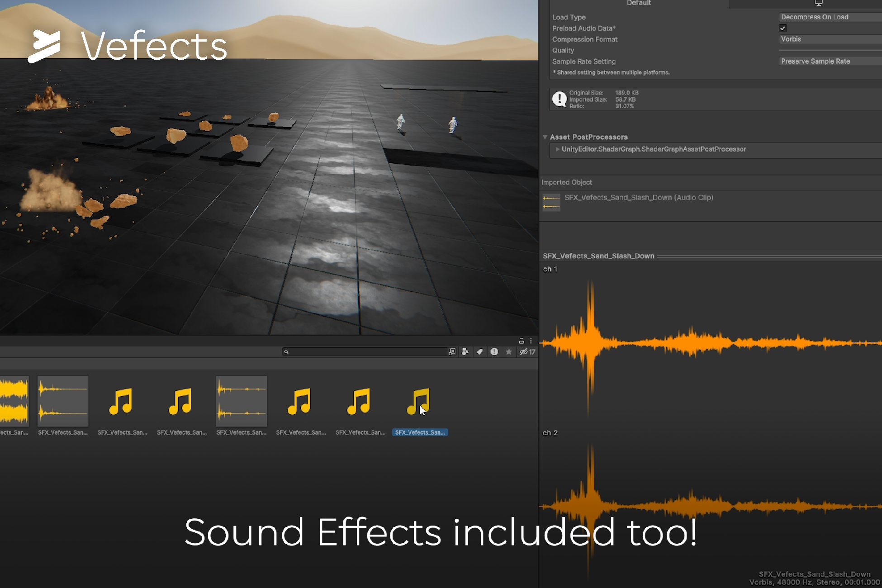The width and height of the screenshot is (882, 588).
Task: Open the Load Type dropdown
Action: [830, 17]
